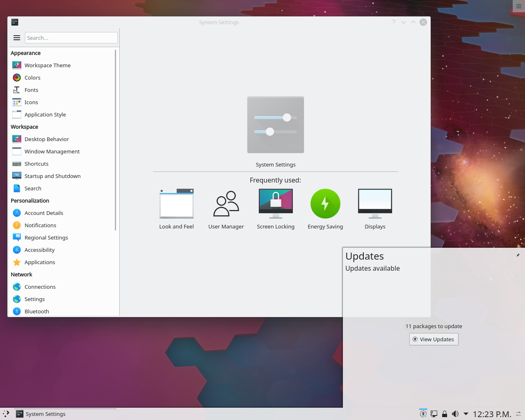Expand the system tray arrow near clock
525x420 pixels.
point(466,413)
